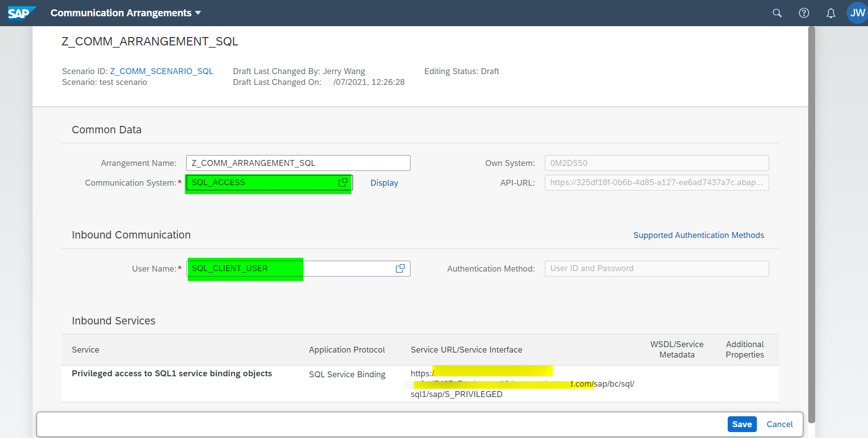The width and height of the screenshot is (868, 438).
Task: Focus the User Name input SQL_CLIENT_USER
Action: point(298,269)
